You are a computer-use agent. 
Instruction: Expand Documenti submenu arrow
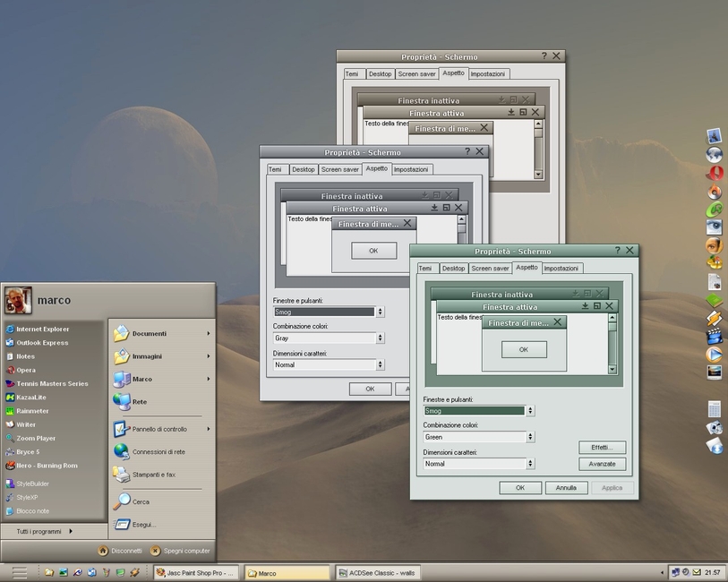coord(209,334)
